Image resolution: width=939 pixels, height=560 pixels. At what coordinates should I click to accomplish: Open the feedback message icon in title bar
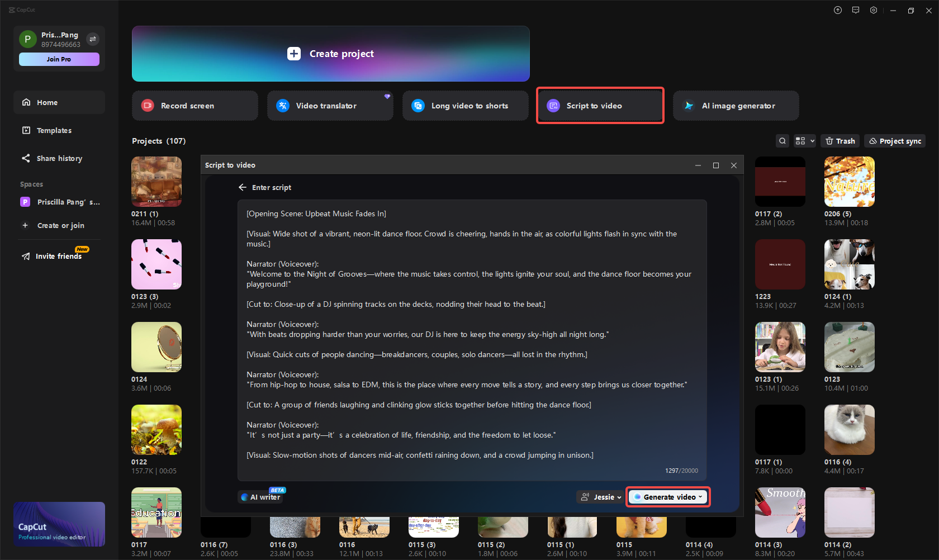856,10
